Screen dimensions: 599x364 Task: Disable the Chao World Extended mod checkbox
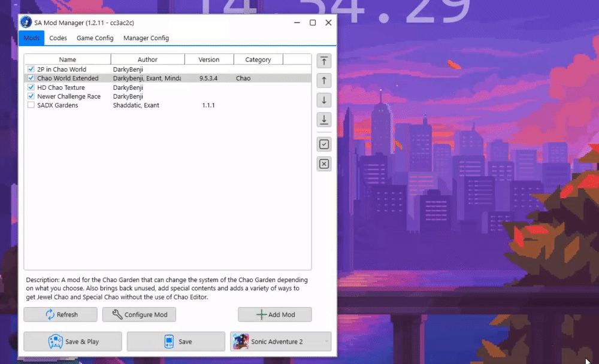click(x=31, y=78)
